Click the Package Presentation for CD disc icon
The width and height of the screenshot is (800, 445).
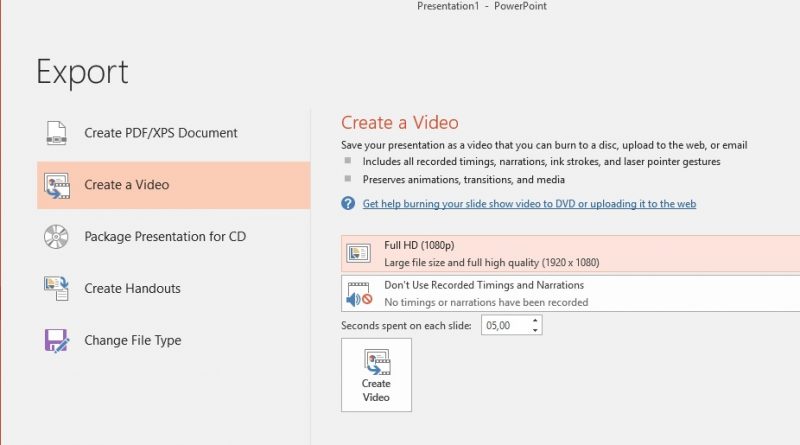56,237
